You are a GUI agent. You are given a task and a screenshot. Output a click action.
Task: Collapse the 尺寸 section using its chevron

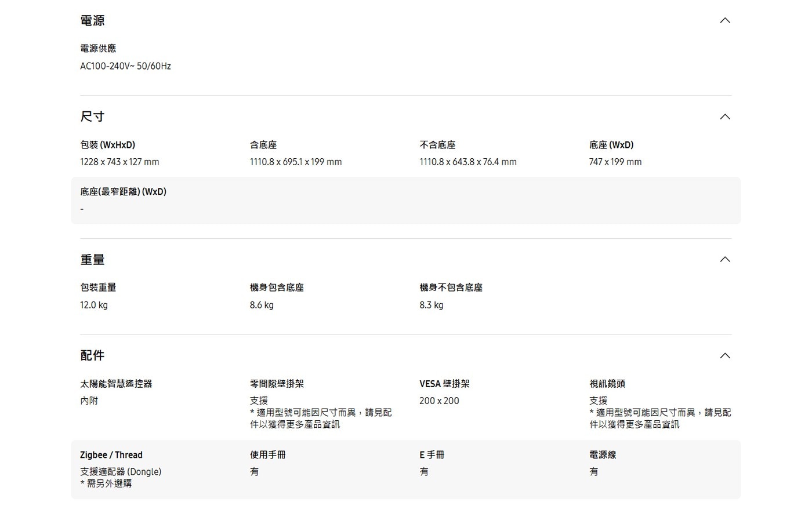pyautogui.click(x=724, y=117)
